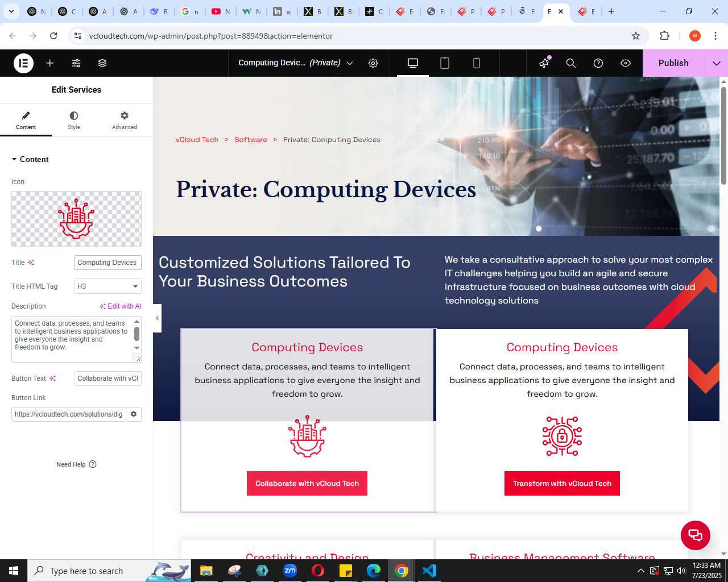Open the Finder search icon
728x582 pixels.
[571, 63]
